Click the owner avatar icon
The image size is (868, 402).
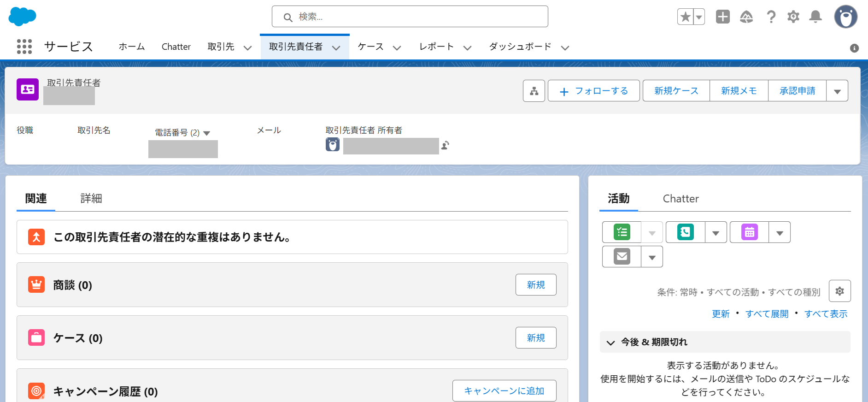coord(333,145)
